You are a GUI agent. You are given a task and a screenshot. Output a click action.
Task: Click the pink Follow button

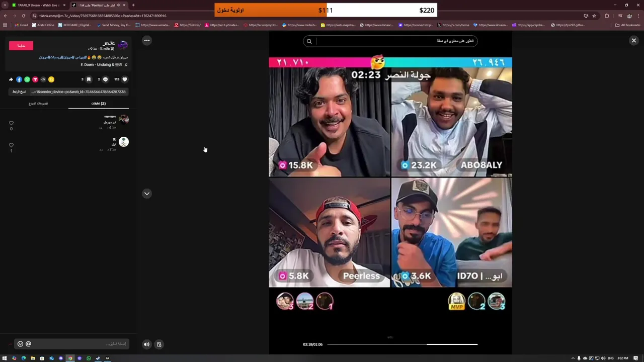[x=21, y=46]
